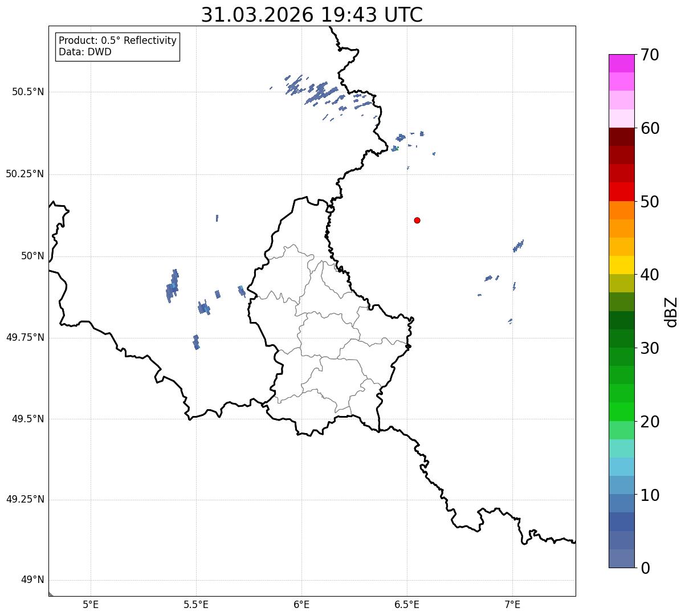Click the 5.5°E longitude label
The width and height of the screenshot is (685, 616).
[x=196, y=605]
